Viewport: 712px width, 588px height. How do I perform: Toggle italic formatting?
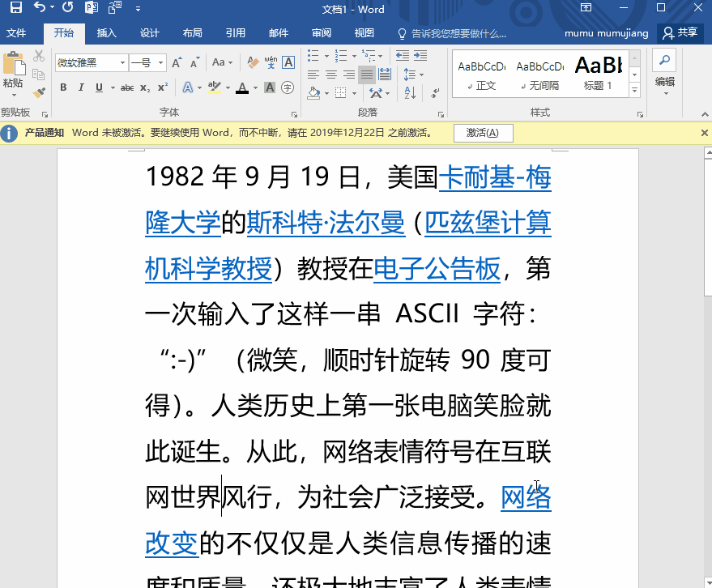tap(81, 87)
